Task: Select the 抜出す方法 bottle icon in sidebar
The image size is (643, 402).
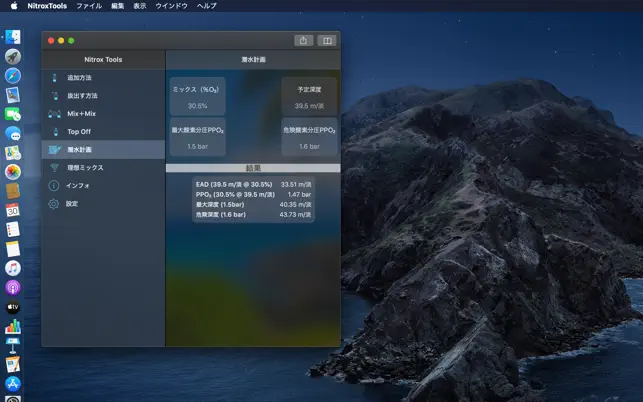Action: 55,96
